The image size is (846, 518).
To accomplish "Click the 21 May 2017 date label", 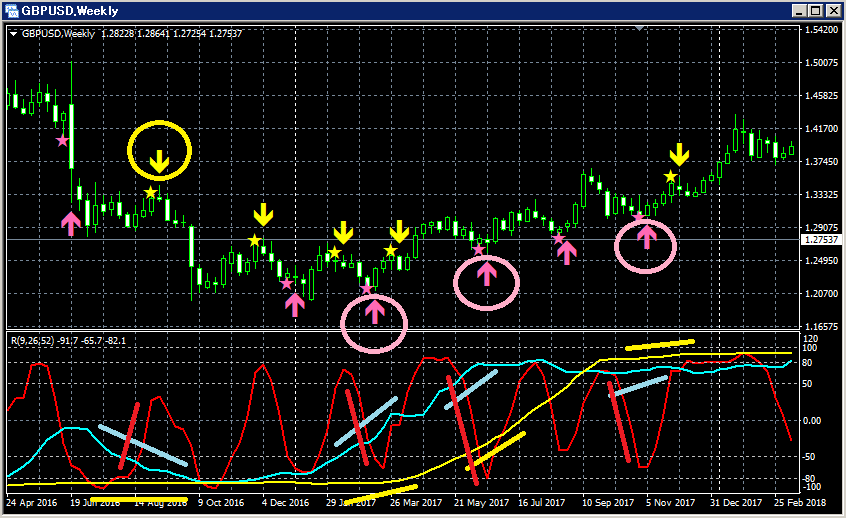I will pyautogui.click(x=481, y=502).
